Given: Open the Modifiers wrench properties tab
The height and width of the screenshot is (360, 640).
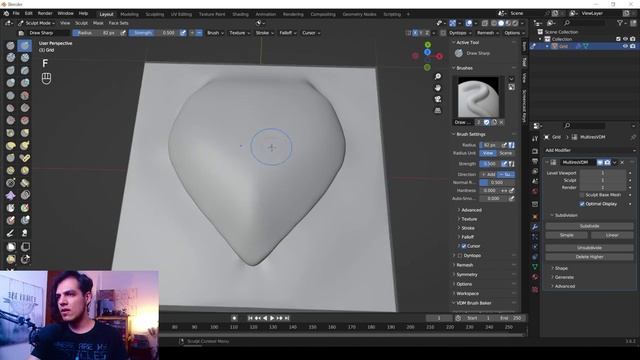Looking at the screenshot, I should (x=535, y=227).
